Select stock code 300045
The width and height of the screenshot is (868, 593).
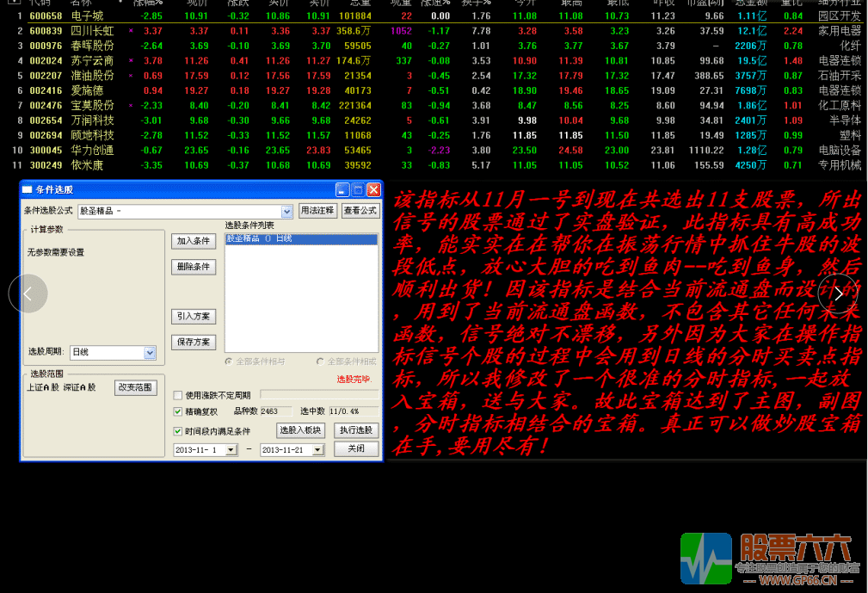tap(46, 151)
